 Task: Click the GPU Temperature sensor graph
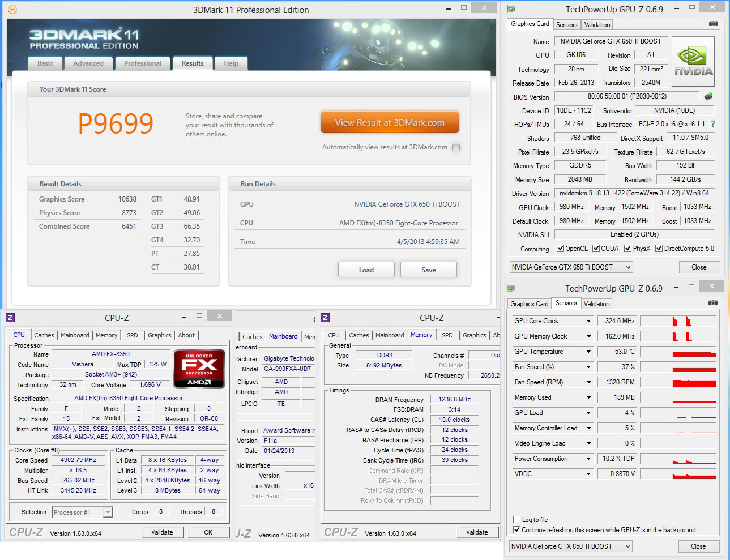click(x=678, y=352)
